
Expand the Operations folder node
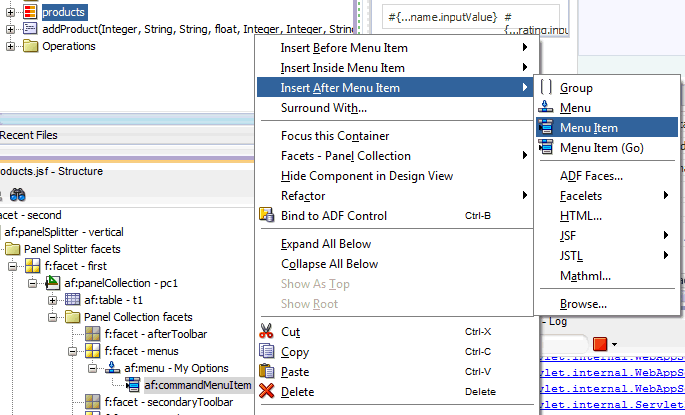(x=10, y=46)
